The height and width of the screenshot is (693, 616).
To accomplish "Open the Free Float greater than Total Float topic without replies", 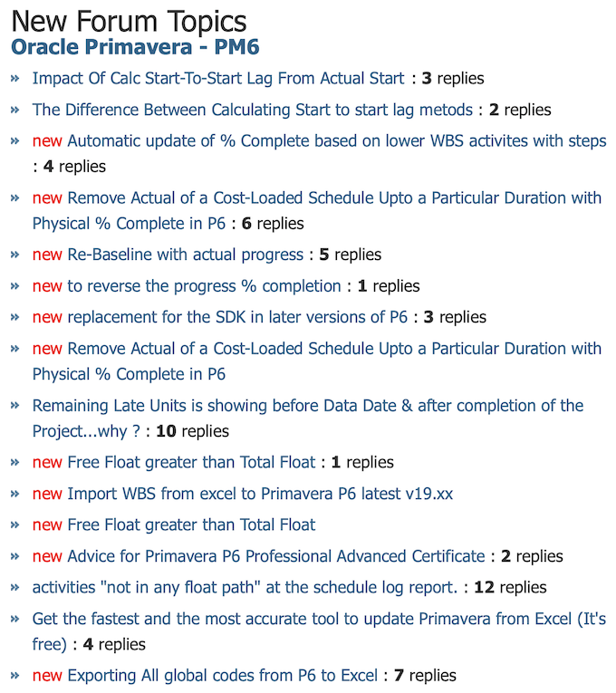I will (191, 525).
